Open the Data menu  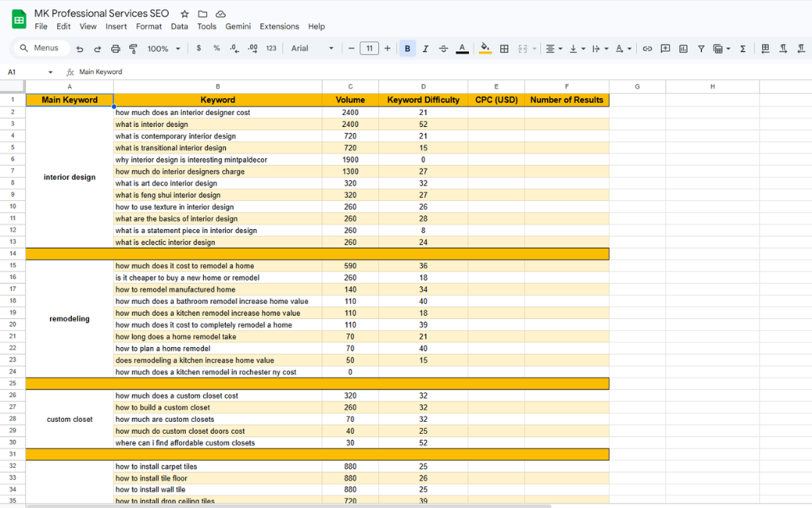[x=179, y=26]
